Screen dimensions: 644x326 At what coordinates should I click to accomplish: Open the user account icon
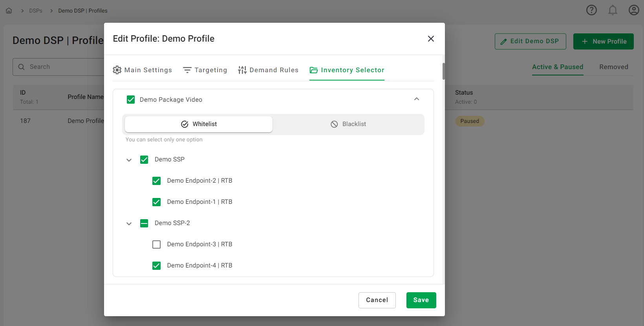pos(634,10)
